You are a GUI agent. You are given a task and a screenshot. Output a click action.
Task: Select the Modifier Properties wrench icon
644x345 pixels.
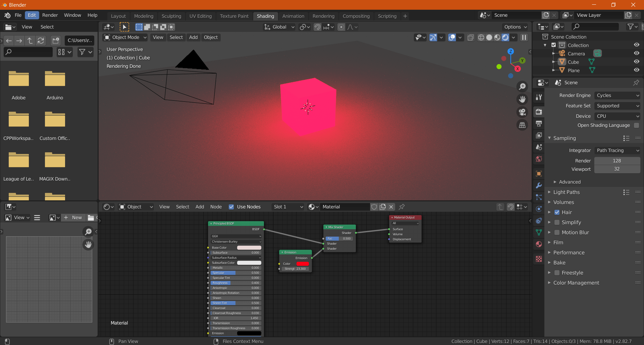point(539,186)
